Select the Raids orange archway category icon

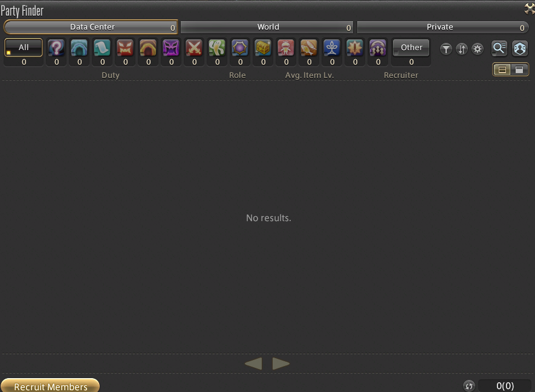[x=148, y=47]
